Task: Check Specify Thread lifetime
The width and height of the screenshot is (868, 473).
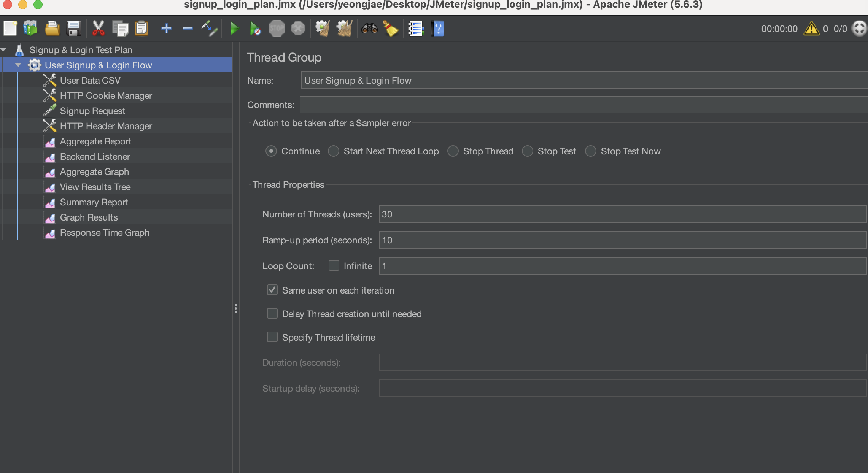Action: click(272, 337)
